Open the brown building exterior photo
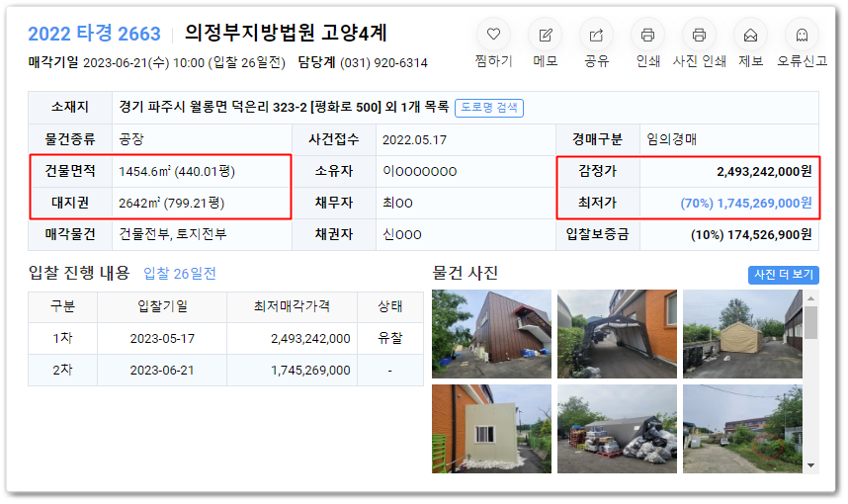This screenshot has width=848, height=504. tap(491, 334)
